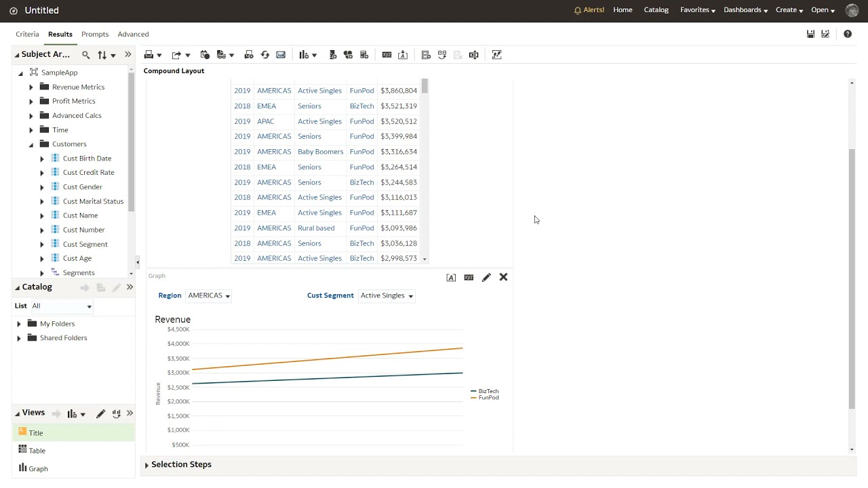Select the Graph view in Views list

click(x=73, y=468)
